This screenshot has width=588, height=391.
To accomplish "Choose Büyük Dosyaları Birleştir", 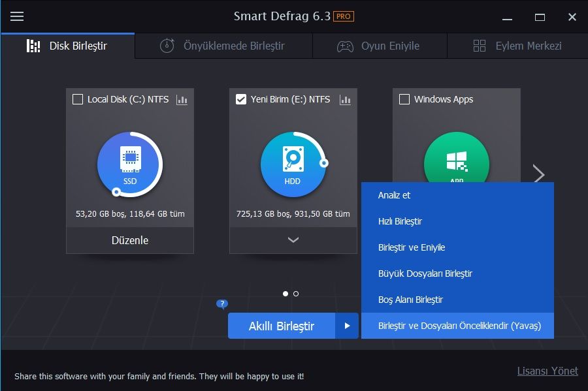I will tap(457, 274).
